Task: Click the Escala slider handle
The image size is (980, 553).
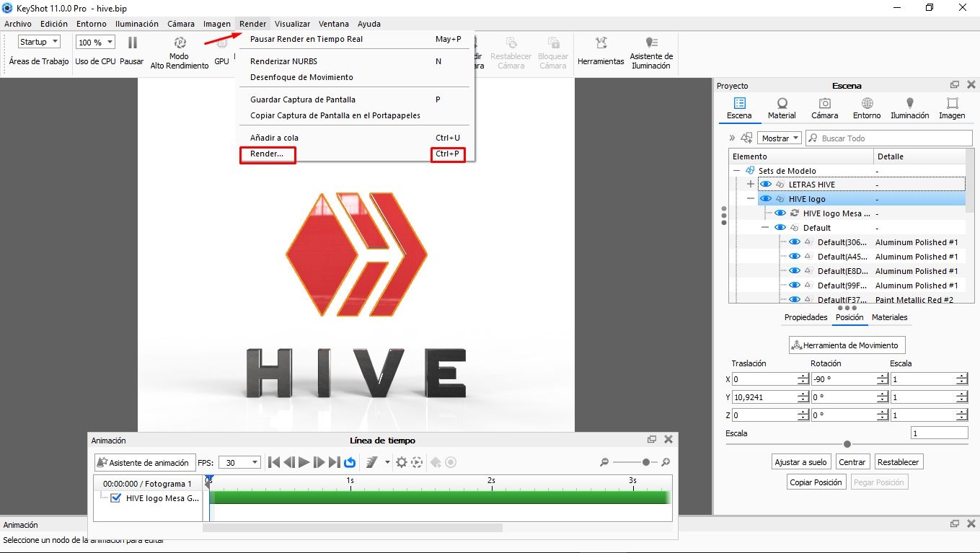Action: (847, 444)
